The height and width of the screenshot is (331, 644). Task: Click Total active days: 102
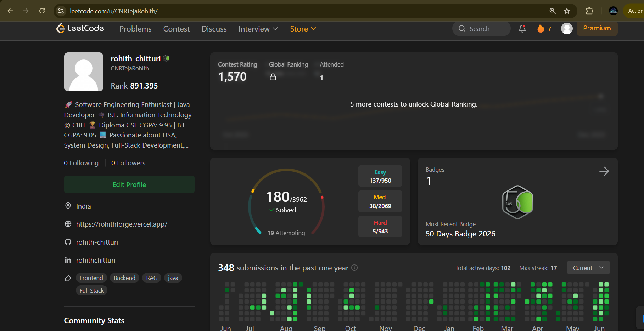point(483,268)
